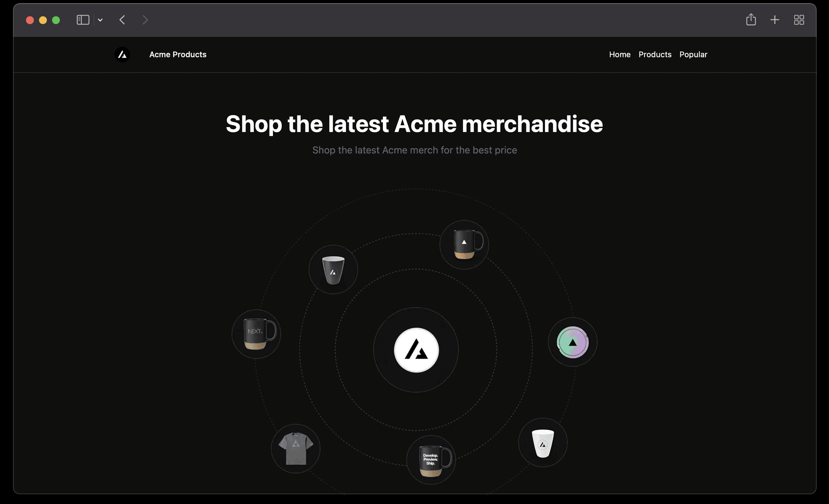Click the browser new tab button

(775, 19)
